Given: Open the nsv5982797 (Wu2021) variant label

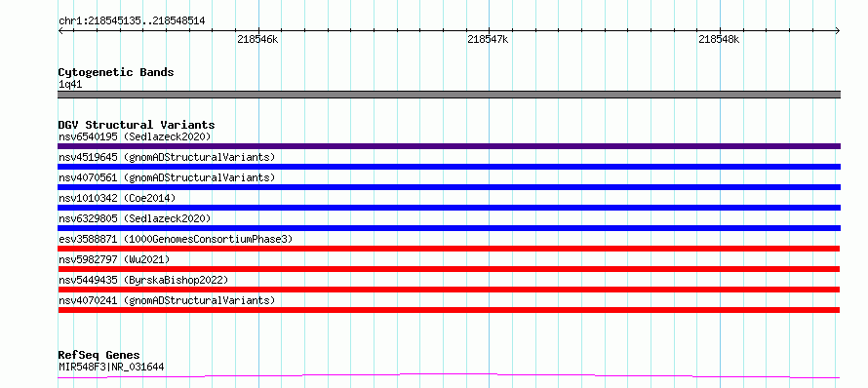Looking at the screenshot, I should coord(114,259).
